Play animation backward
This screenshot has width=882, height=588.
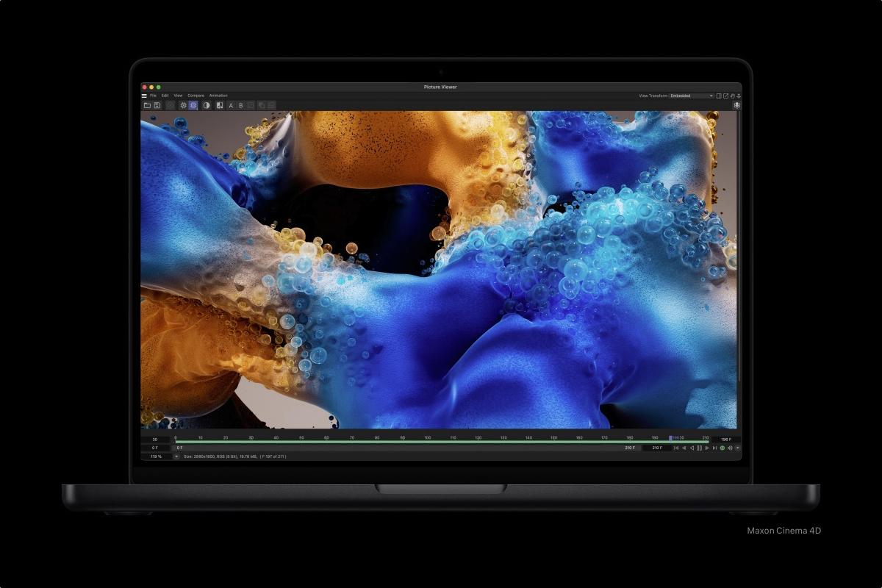pos(692,448)
